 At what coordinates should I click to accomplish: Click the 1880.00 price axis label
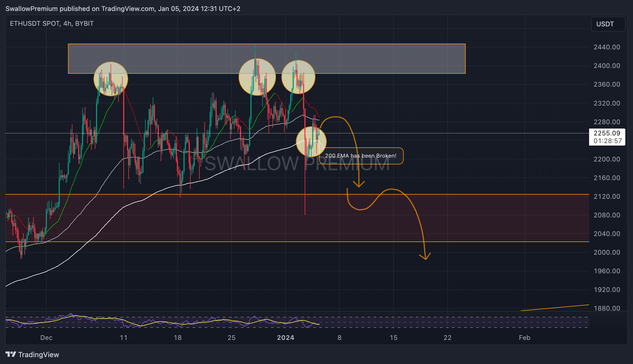[x=607, y=308]
